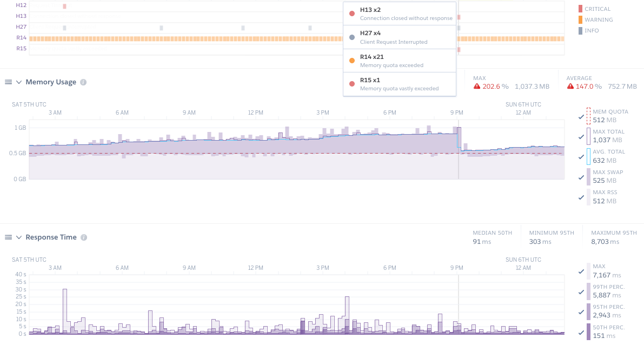
Task: Click the MEM QUOTA dashed red swatch
Action: (x=588, y=116)
